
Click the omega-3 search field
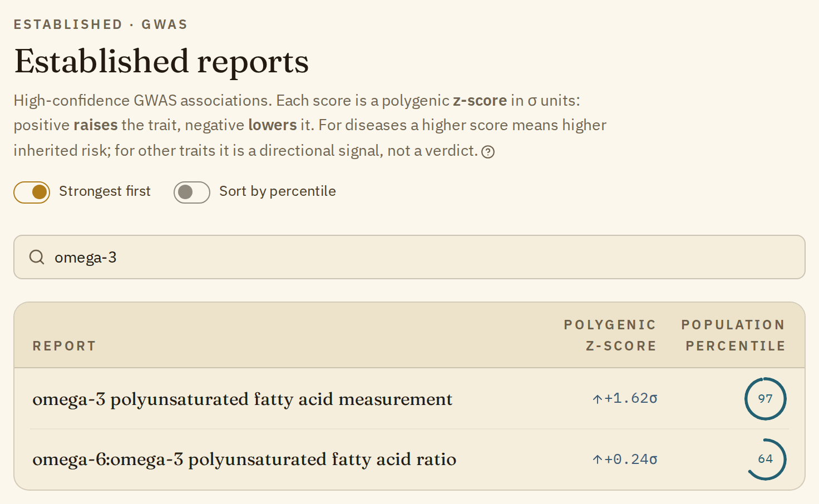coord(409,257)
